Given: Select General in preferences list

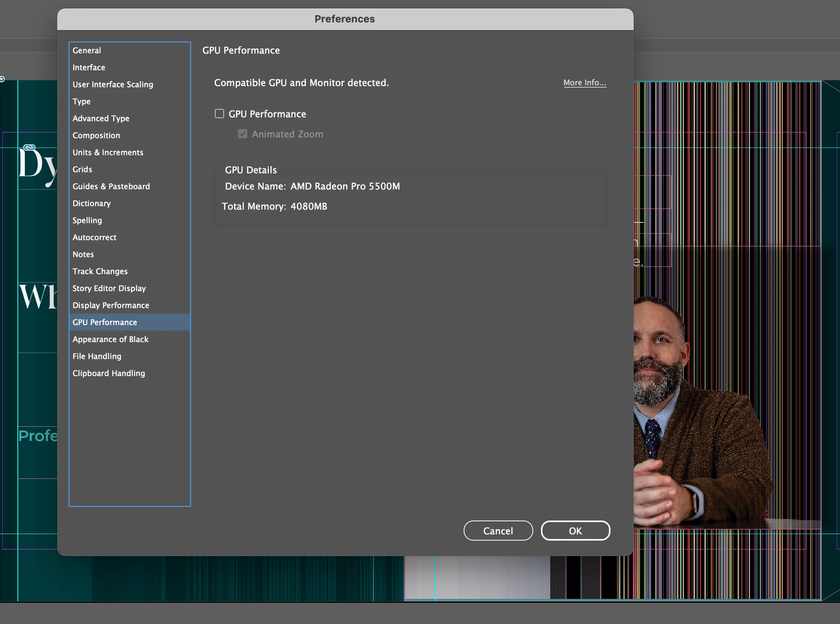Looking at the screenshot, I should point(87,51).
